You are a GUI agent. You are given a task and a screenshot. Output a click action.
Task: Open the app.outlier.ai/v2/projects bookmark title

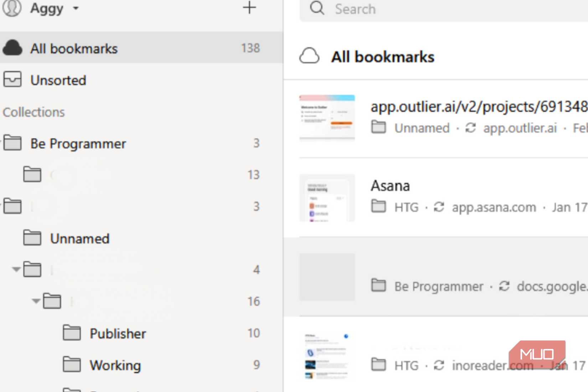click(x=479, y=107)
